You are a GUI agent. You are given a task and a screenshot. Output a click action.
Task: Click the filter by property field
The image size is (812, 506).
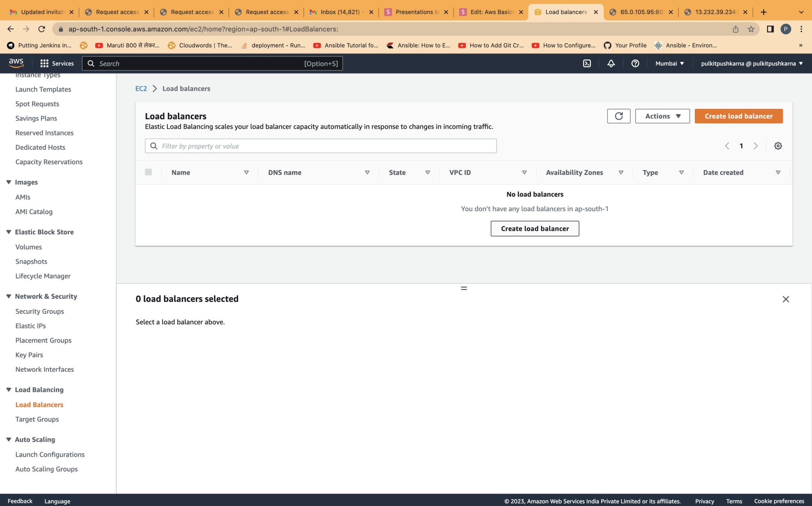[321, 146]
